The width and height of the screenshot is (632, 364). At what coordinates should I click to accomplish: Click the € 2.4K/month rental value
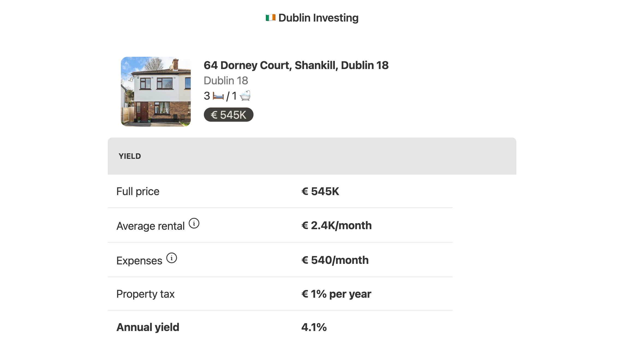pos(336,226)
